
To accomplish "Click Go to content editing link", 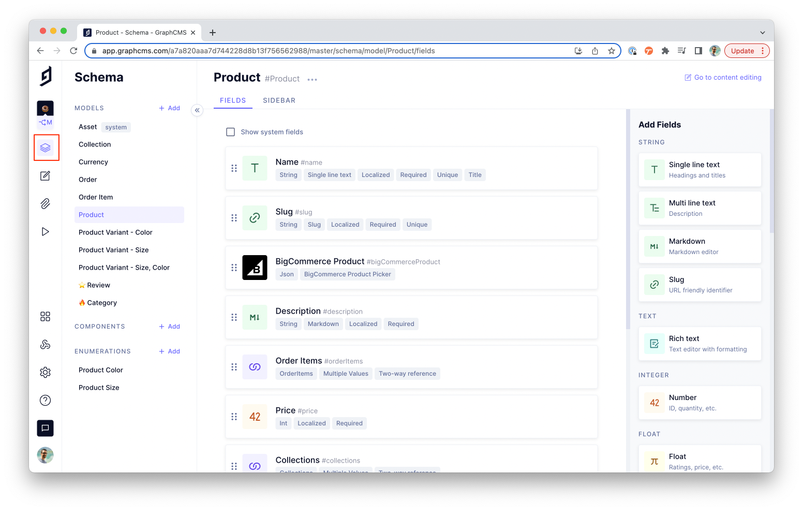I will 723,78.
